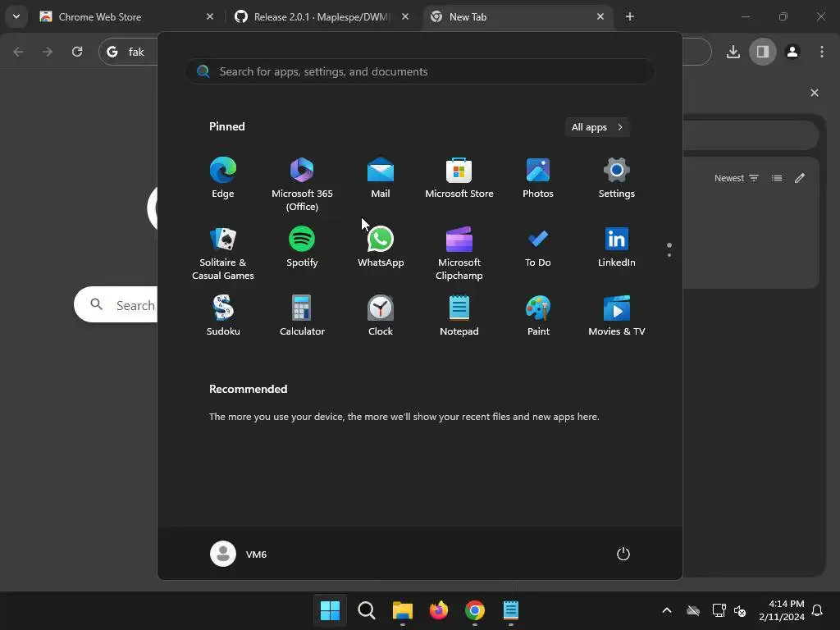Open WhatsApp pinned app
The height and width of the screenshot is (630, 840).
[x=381, y=247]
